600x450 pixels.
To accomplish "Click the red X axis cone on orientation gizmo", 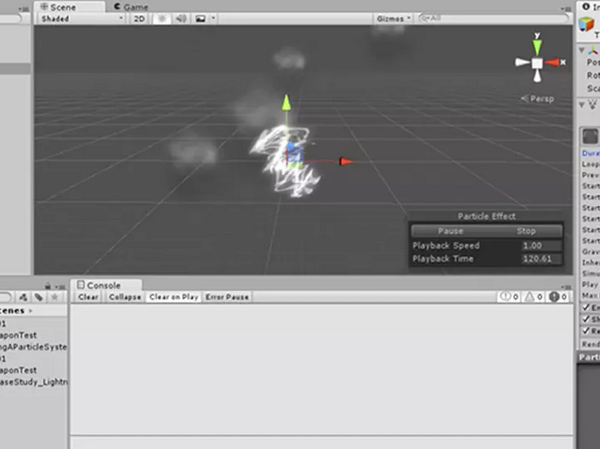I will [x=554, y=62].
